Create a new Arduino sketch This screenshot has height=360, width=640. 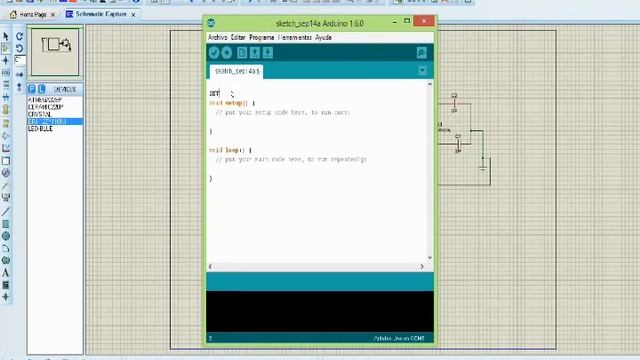click(242, 53)
